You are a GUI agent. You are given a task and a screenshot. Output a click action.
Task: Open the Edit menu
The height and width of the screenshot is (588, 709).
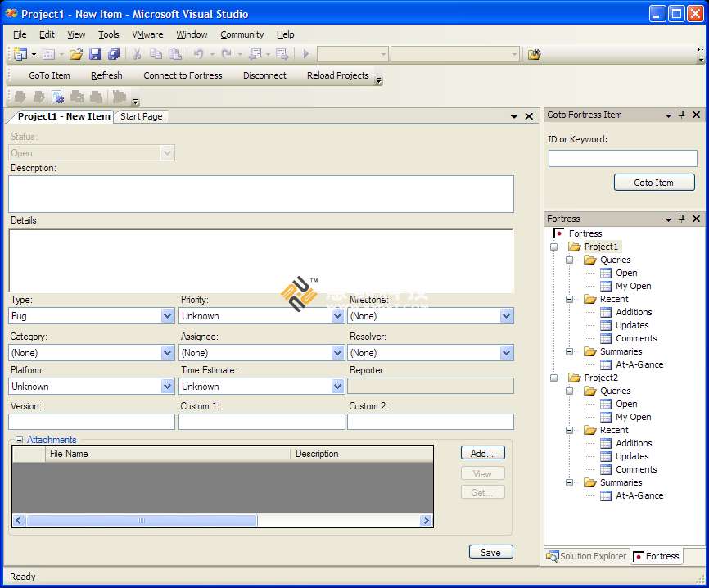pos(47,34)
